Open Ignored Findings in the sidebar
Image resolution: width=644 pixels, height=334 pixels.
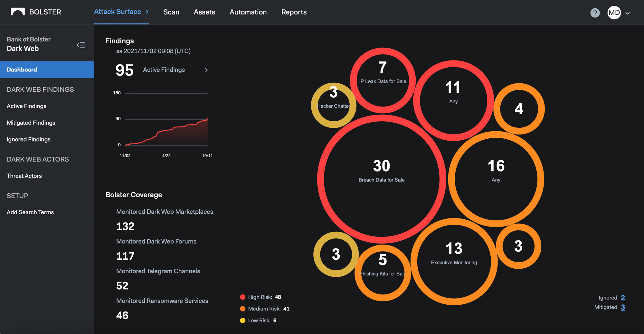point(29,139)
